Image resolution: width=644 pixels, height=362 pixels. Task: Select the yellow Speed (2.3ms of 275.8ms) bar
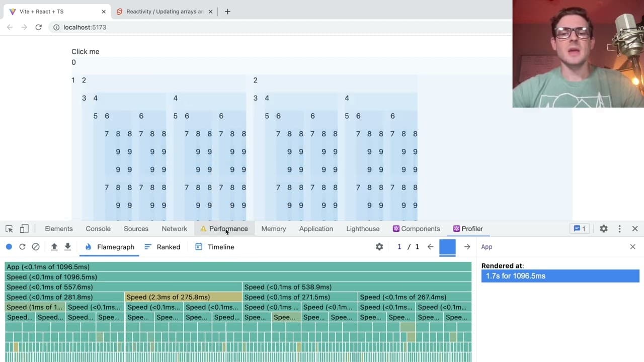(x=184, y=297)
